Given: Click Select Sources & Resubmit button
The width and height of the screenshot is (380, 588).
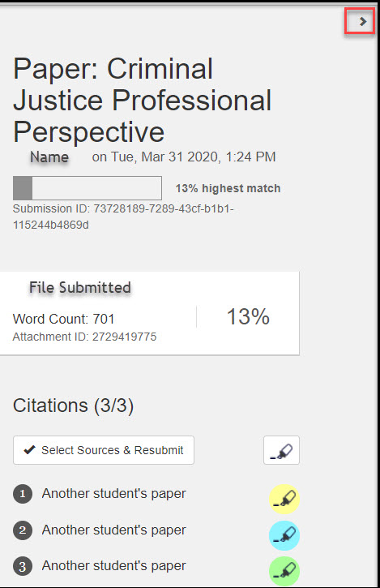Looking at the screenshot, I should tap(104, 450).
